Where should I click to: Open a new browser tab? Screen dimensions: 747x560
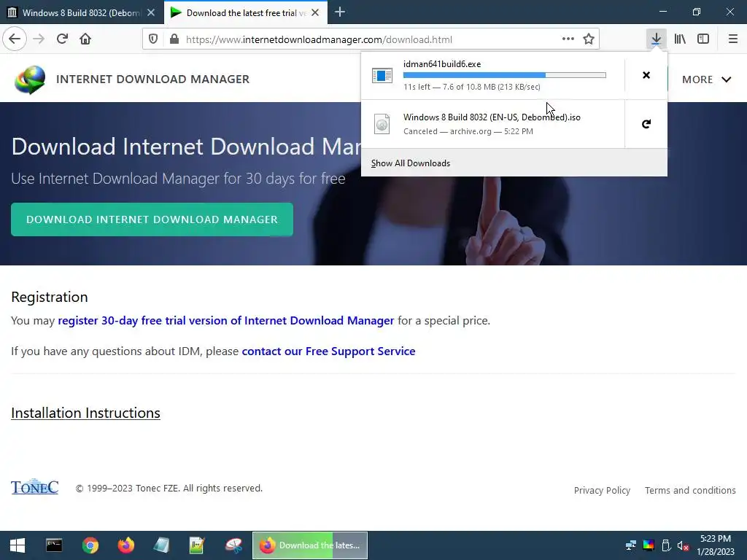tap(340, 12)
